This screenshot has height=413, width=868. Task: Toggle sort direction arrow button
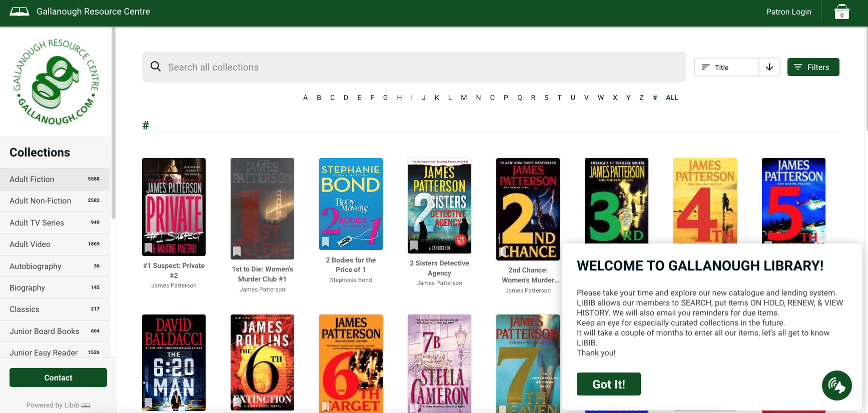769,67
